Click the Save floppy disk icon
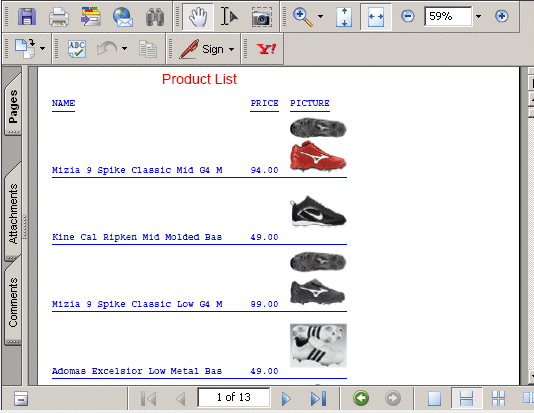Viewport: 534px width, 413px height. point(27,17)
